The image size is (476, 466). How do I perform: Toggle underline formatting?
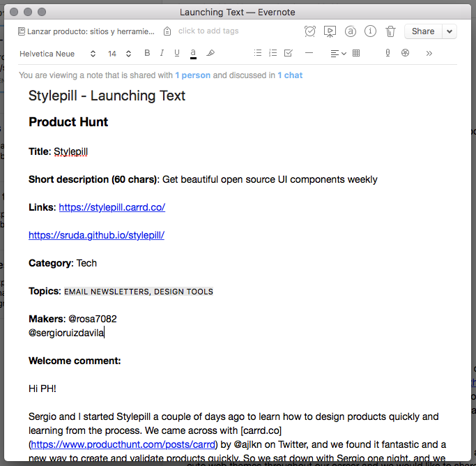(177, 53)
